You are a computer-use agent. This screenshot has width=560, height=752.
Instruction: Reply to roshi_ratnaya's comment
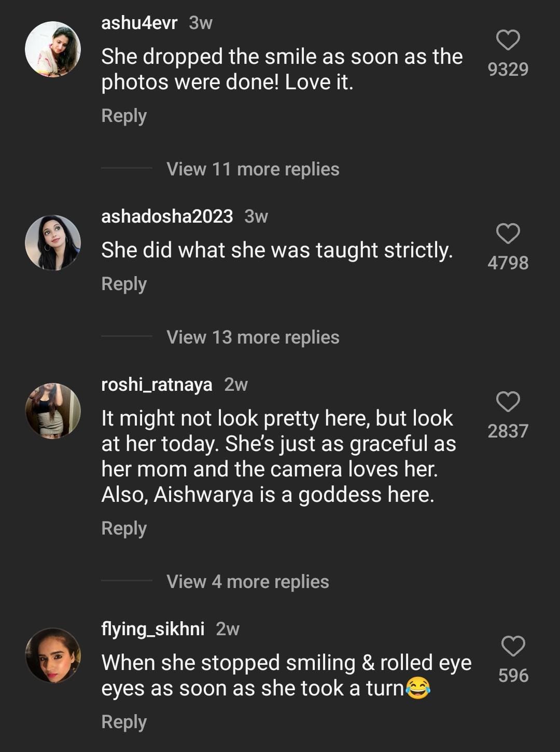124,528
